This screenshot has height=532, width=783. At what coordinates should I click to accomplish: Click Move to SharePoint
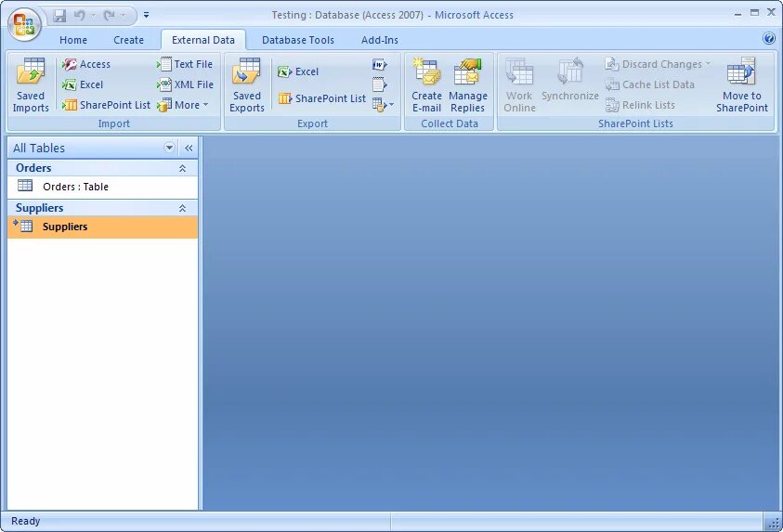(741, 84)
